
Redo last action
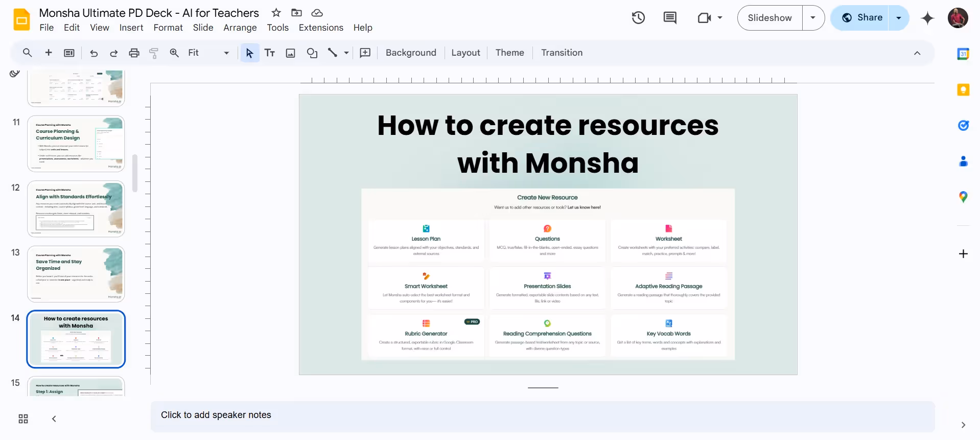114,53
